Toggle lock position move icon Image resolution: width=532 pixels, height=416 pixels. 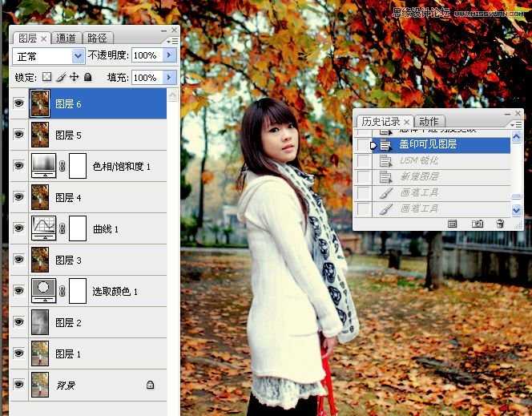[74, 77]
